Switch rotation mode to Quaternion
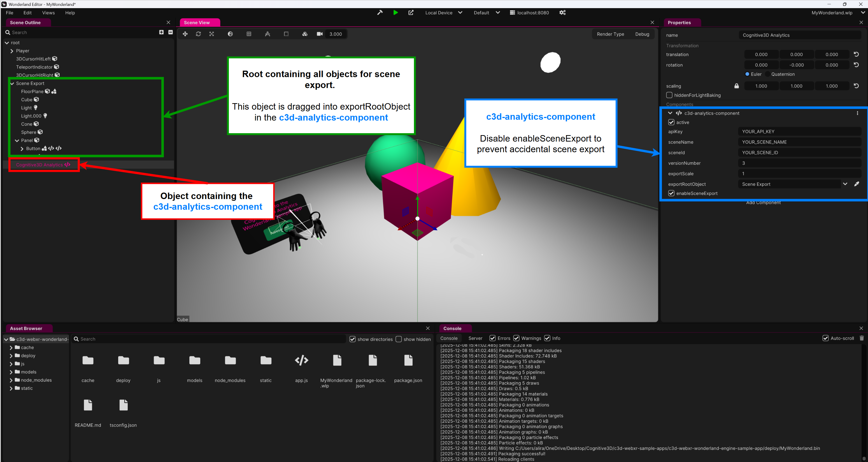The width and height of the screenshot is (868, 462). click(x=767, y=74)
